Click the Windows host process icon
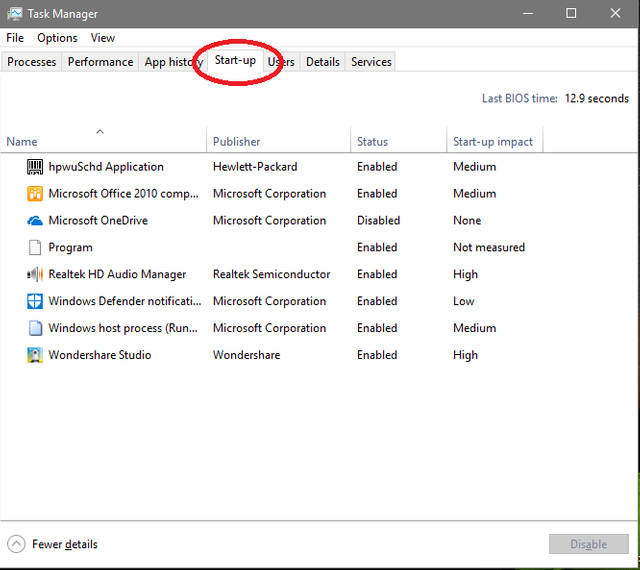 (x=34, y=329)
